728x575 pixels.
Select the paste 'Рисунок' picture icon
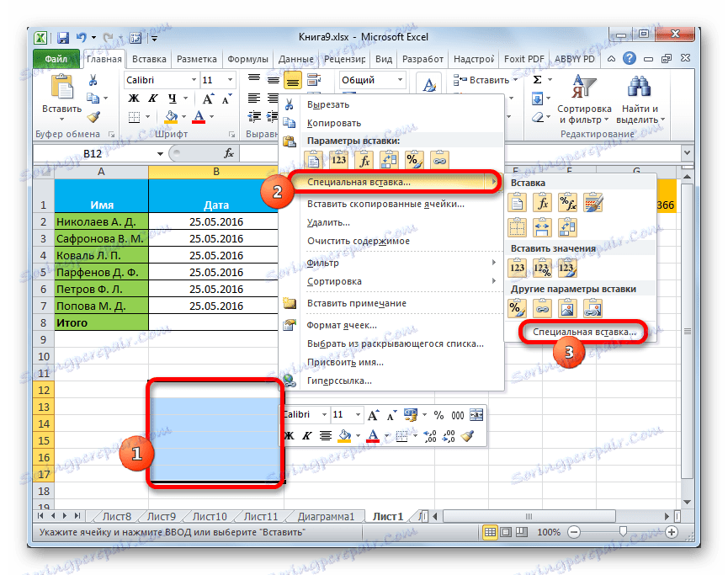568,307
